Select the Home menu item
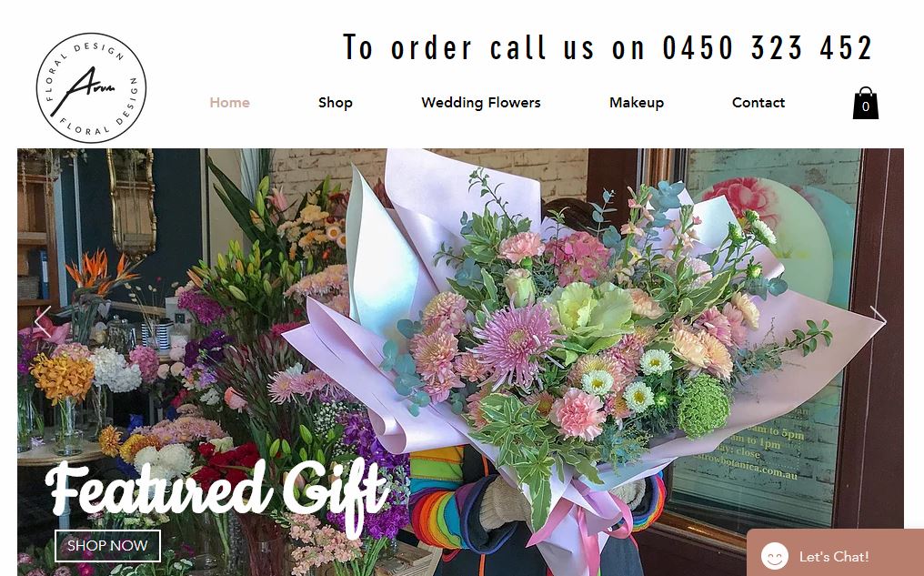Screen dimensions: 924x576 [x=230, y=103]
